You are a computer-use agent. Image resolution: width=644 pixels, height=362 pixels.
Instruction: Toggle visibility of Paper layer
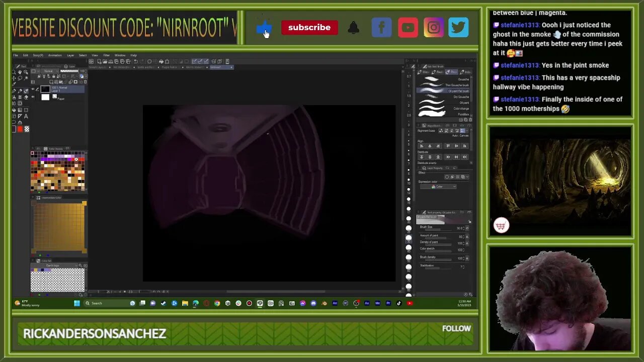[33, 97]
